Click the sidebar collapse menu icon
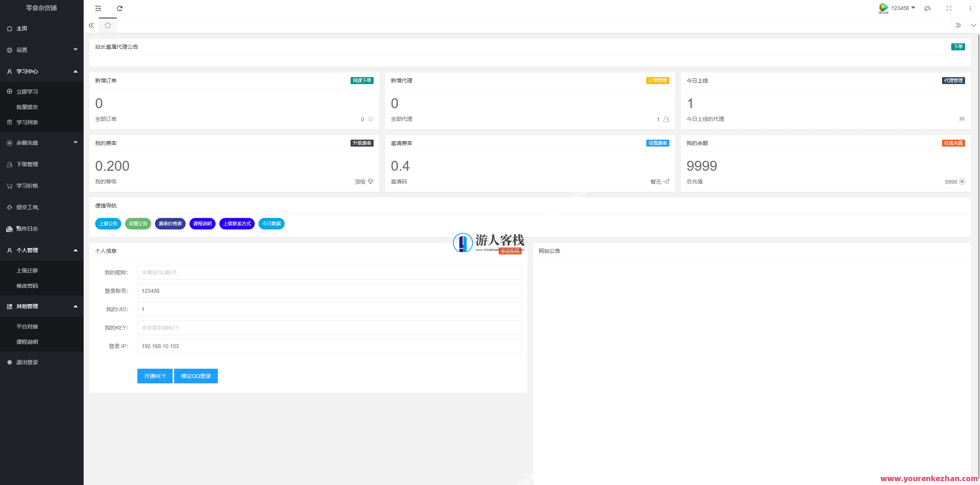 pyautogui.click(x=98, y=8)
